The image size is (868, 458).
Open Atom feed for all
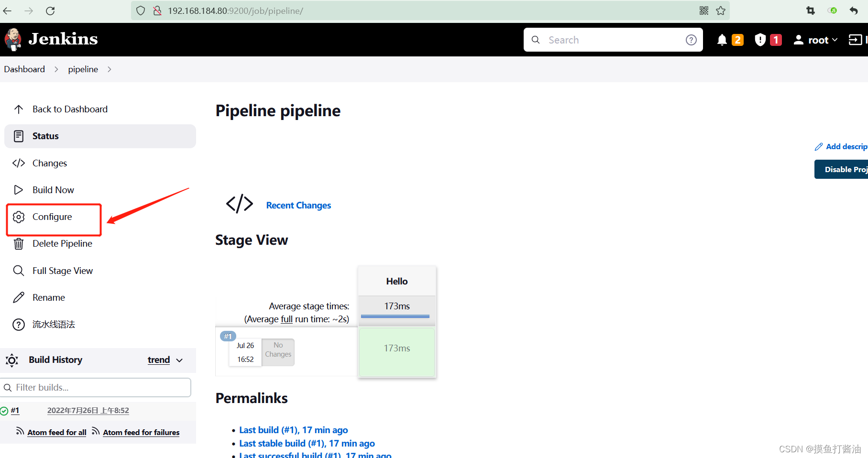point(57,433)
